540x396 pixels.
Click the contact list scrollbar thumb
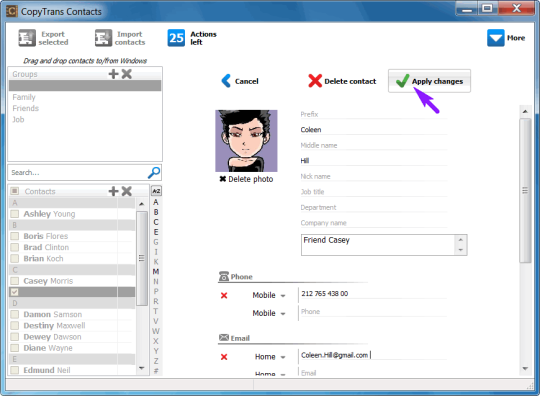tap(142, 258)
